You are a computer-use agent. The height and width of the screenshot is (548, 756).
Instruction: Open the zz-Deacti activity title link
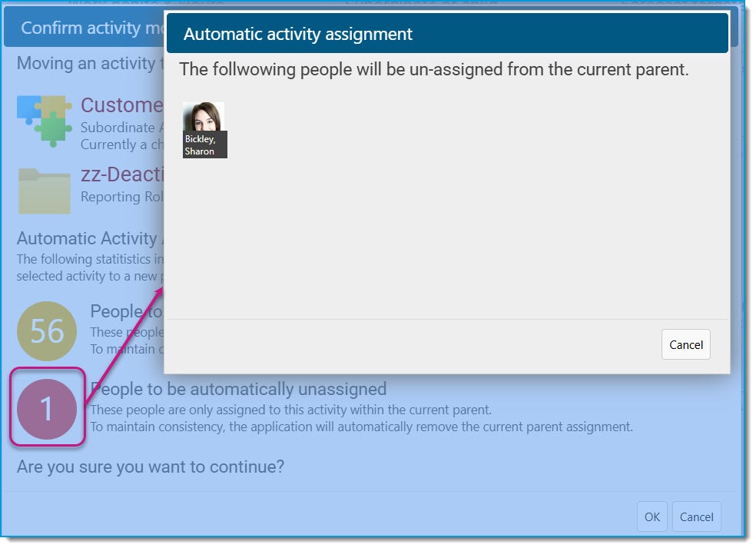pyautogui.click(x=122, y=174)
